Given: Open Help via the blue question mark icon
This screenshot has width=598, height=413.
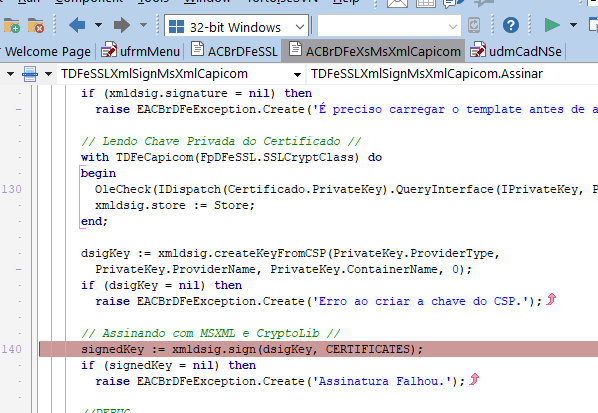Looking at the screenshot, I should [x=511, y=26].
